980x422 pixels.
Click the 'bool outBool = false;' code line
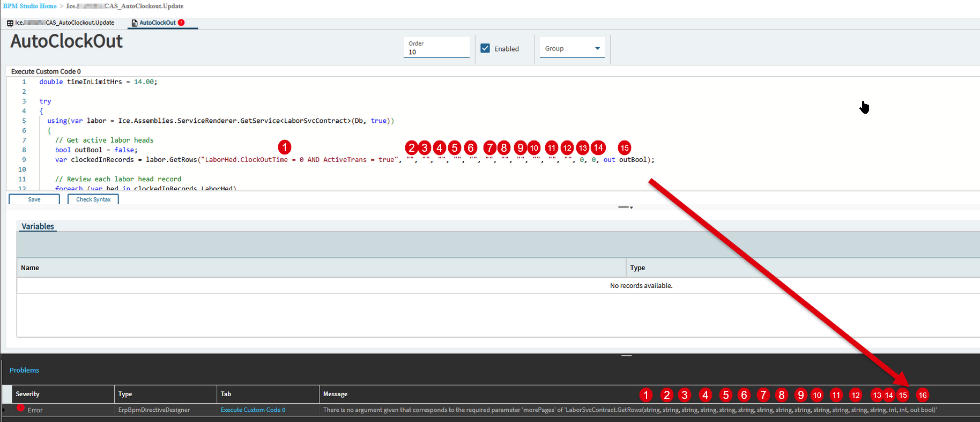coord(96,150)
